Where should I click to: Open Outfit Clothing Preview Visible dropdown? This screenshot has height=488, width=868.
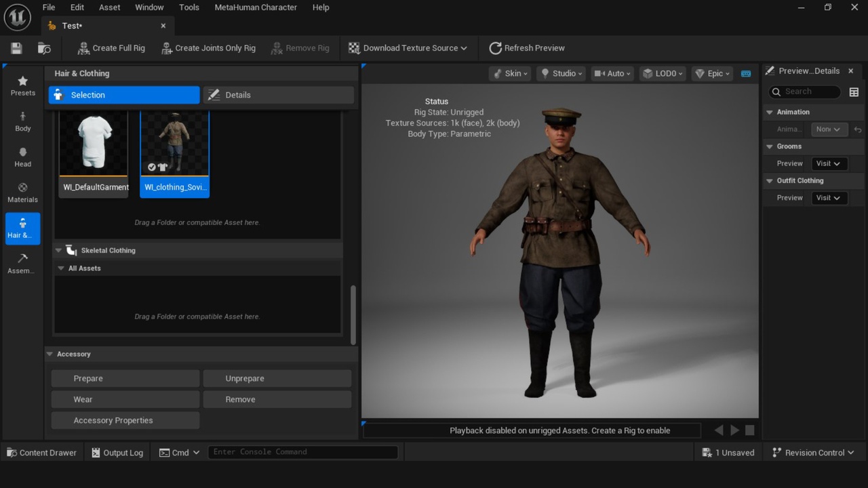829,198
